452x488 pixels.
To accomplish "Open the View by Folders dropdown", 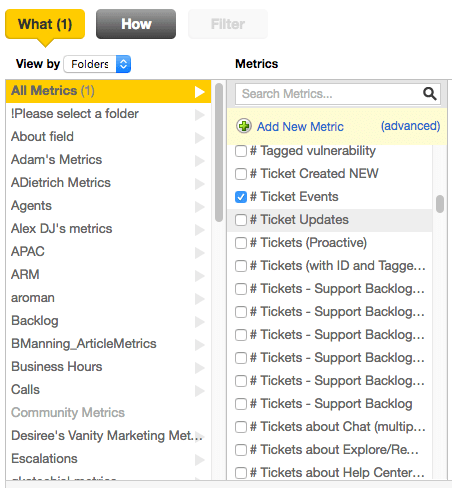I will pos(97,64).
